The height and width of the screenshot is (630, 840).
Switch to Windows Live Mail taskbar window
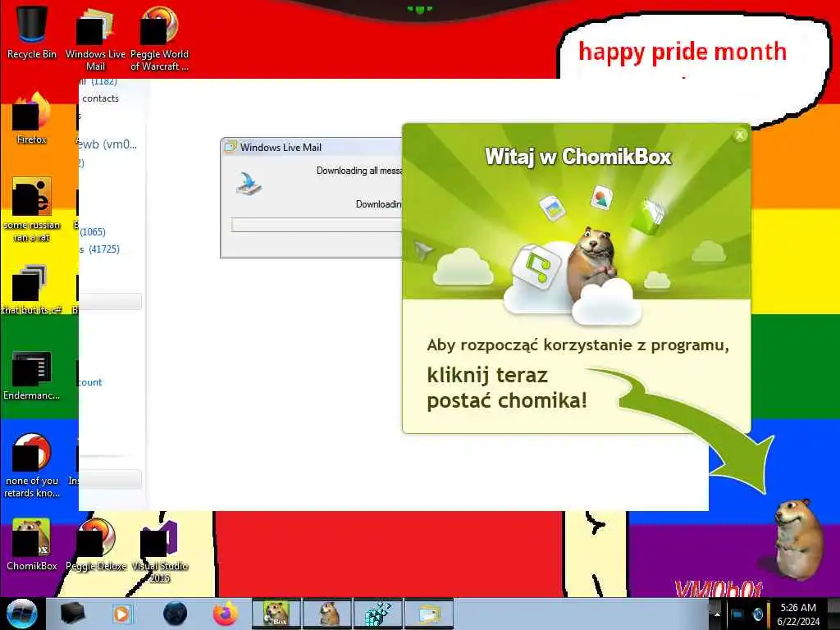pyautogui.click(x=428, y=614)
